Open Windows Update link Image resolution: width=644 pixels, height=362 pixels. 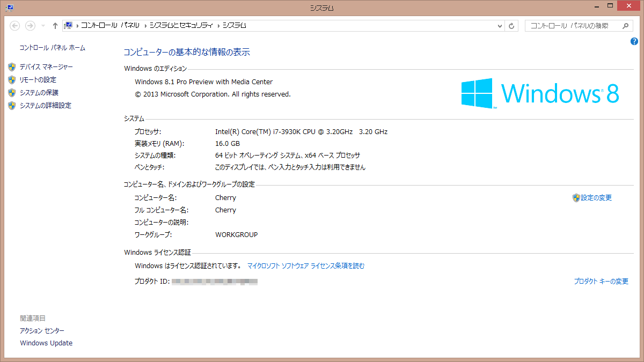tap(46, 343)
